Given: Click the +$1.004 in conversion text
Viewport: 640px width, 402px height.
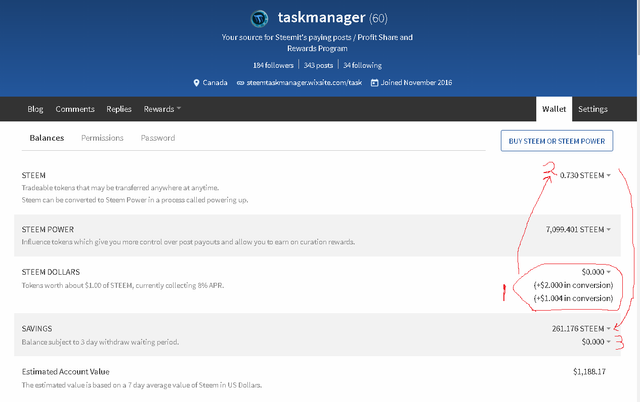Looking at the screenshot, I should point(573,298).
